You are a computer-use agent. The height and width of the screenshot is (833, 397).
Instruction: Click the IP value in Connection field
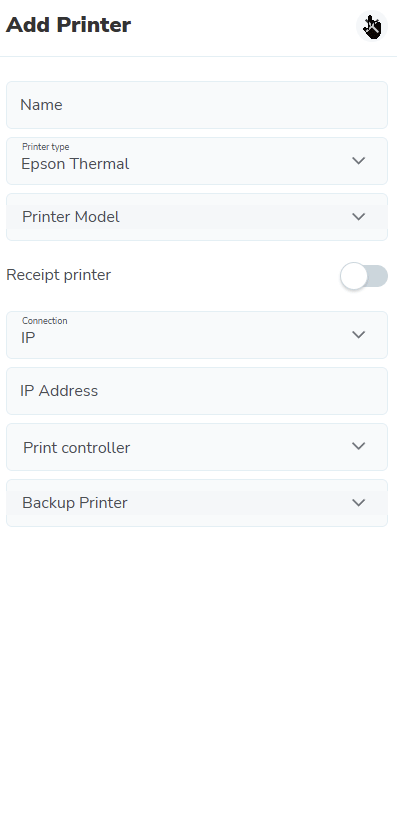click(x=28, y=338)
